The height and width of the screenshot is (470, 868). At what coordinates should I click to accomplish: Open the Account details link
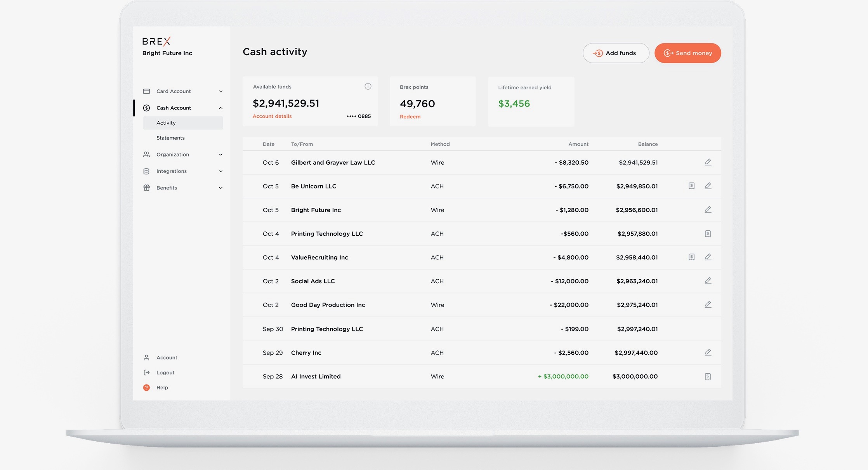pos(272,116)
